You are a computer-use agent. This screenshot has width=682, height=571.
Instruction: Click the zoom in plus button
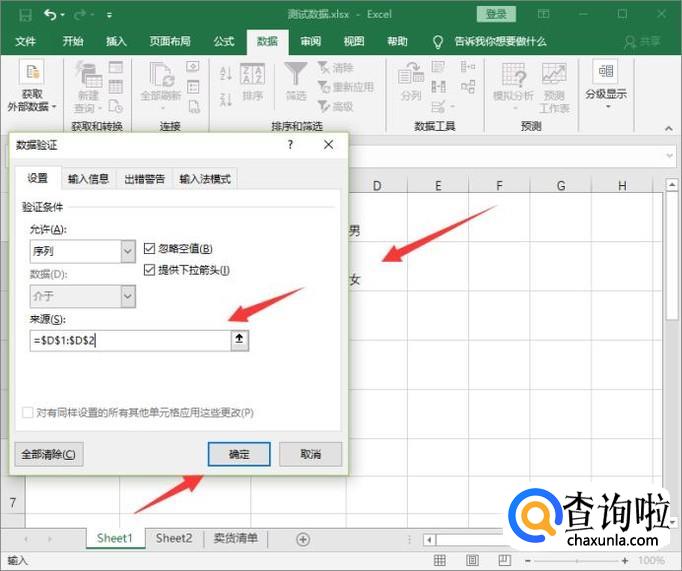click(625, 561)
